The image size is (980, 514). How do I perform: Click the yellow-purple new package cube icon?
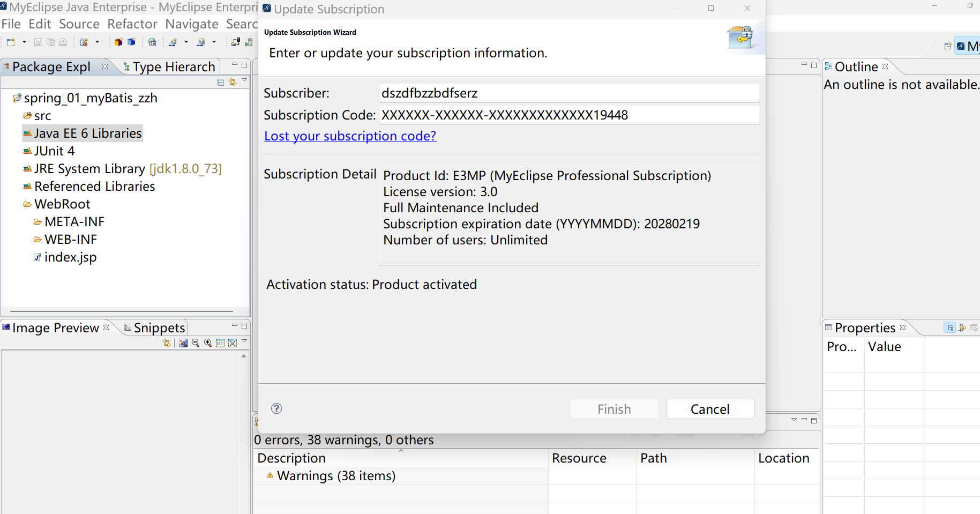pos(118,42)
